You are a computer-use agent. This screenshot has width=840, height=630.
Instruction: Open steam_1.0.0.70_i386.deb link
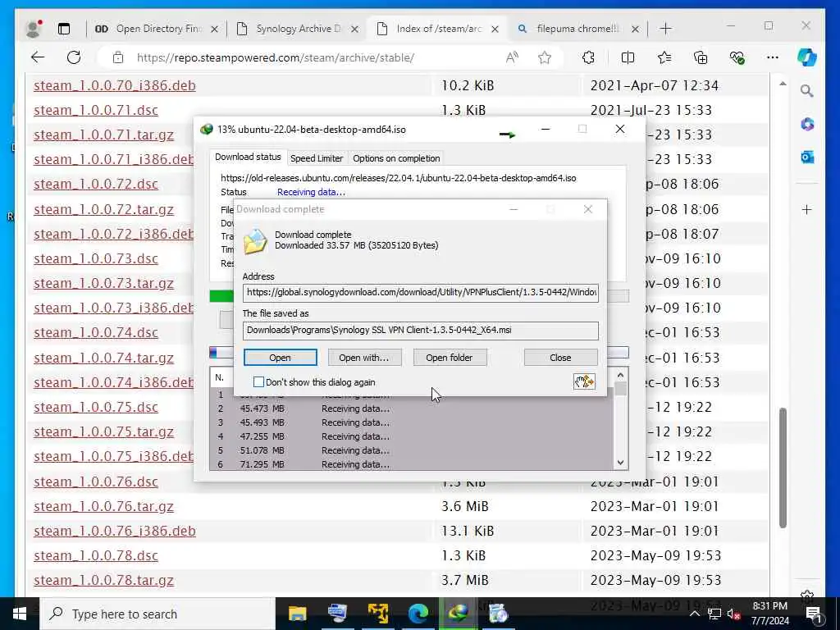click(x=115, y=85)
